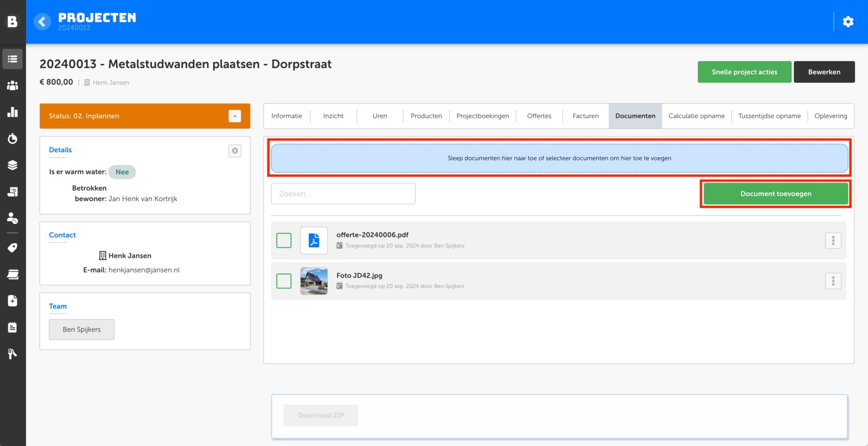
Task: Open the people group icon in sidebar
Action: click(x=12, y=86)
